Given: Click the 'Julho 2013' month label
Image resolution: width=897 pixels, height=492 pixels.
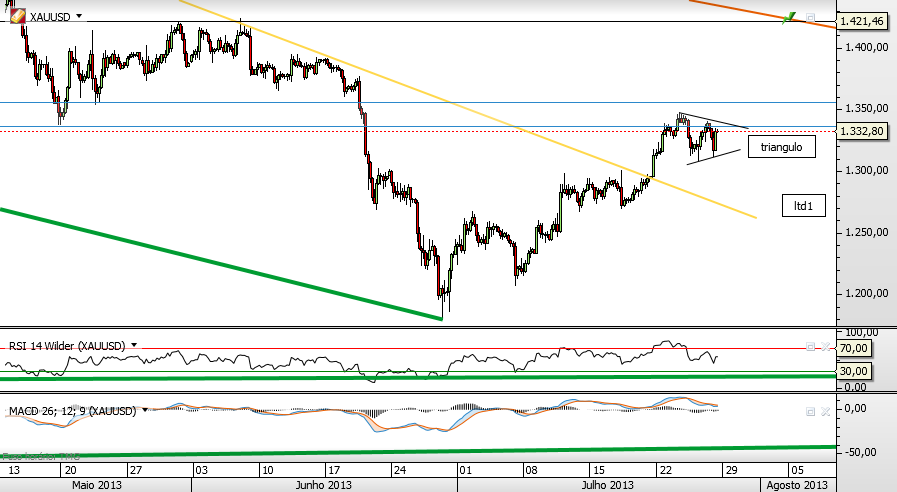Looking at the screenshot, I should 608,485.
